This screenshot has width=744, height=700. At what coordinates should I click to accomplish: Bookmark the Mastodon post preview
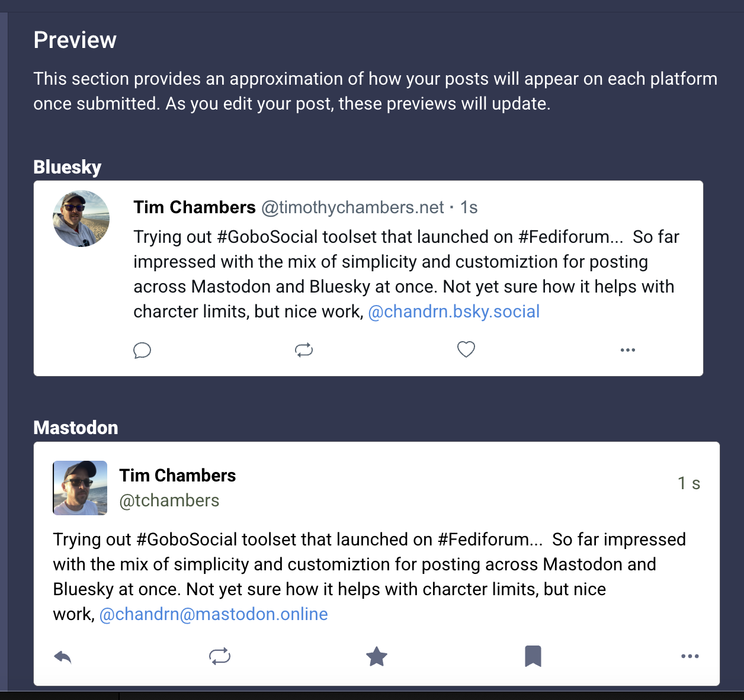tap(533, 656)
